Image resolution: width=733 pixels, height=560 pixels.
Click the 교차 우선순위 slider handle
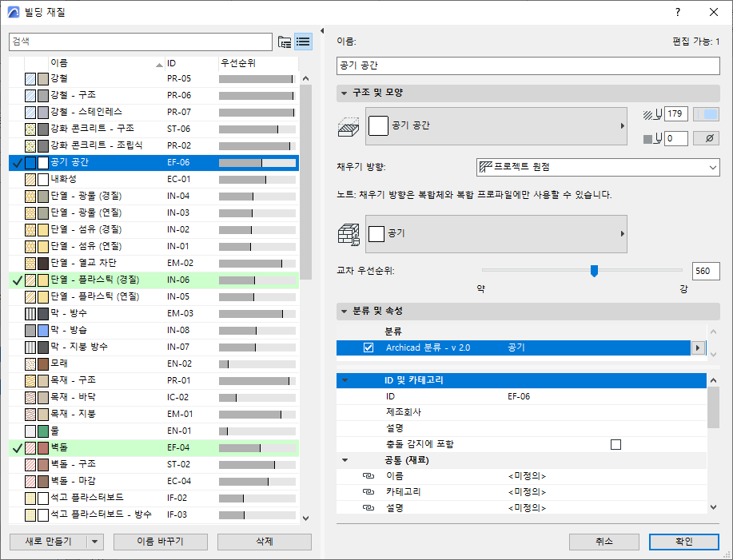[x=594, y=271]
